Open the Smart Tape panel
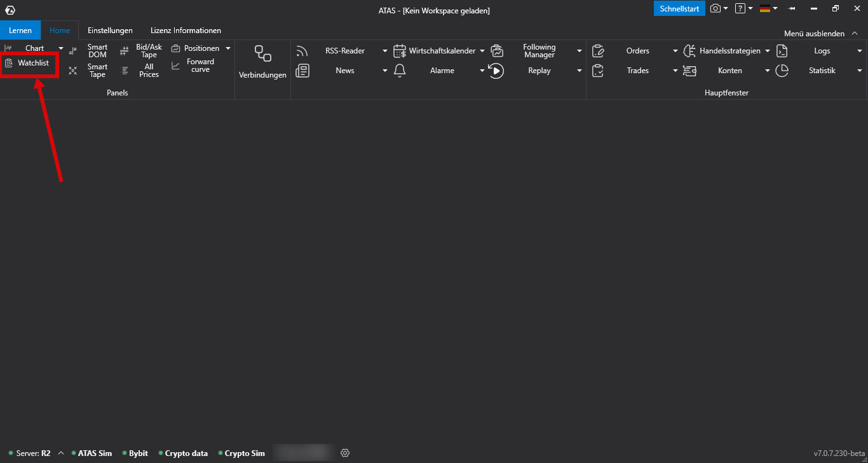 coord(90,71)
